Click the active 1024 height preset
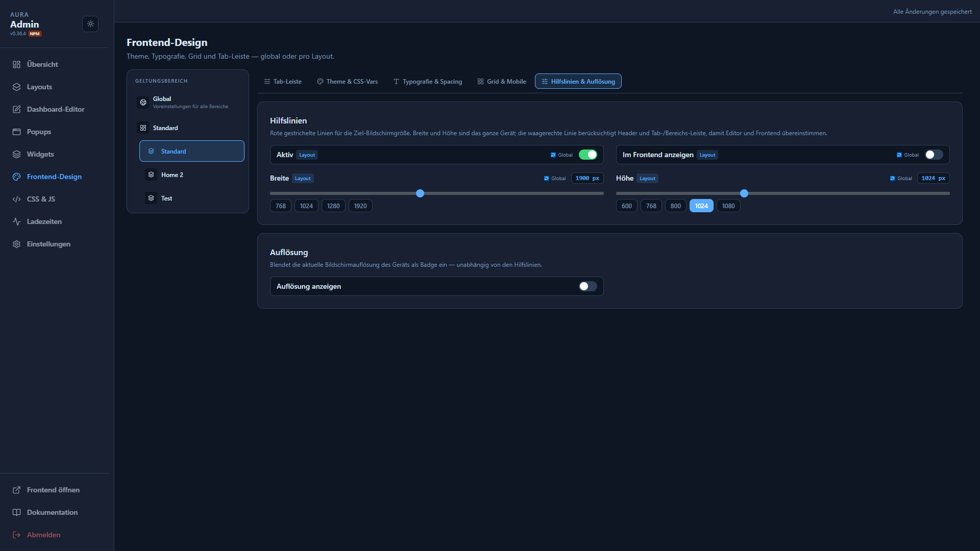980x551 pixels. [701, 206]
